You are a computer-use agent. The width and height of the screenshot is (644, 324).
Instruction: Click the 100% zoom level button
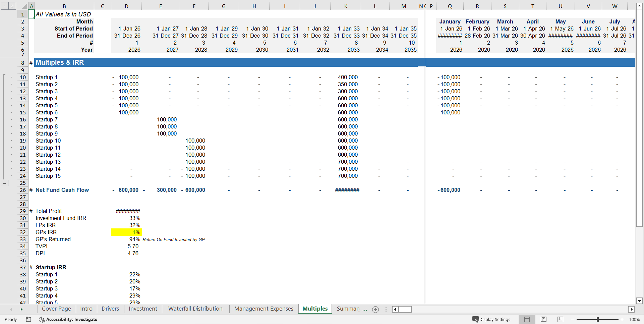(x=635, y=319)
